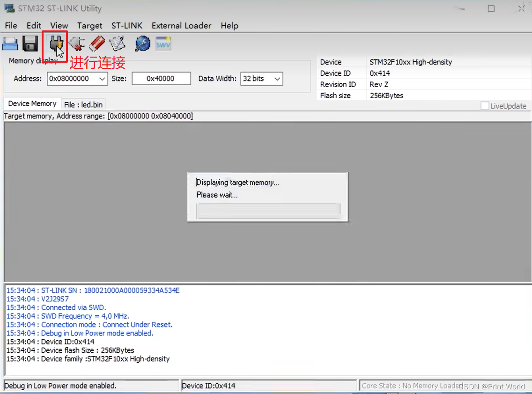Viewport: 532px width, 394px height.
Task: Click the Displaying target memory message
Action: tap(237, 182)
